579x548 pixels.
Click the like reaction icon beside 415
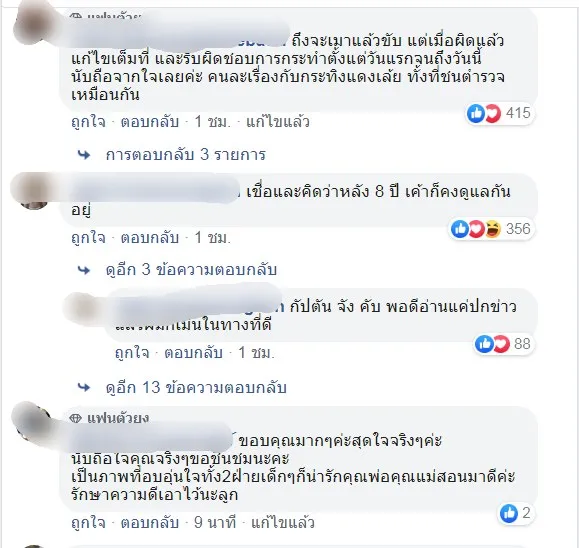[476, 113]
